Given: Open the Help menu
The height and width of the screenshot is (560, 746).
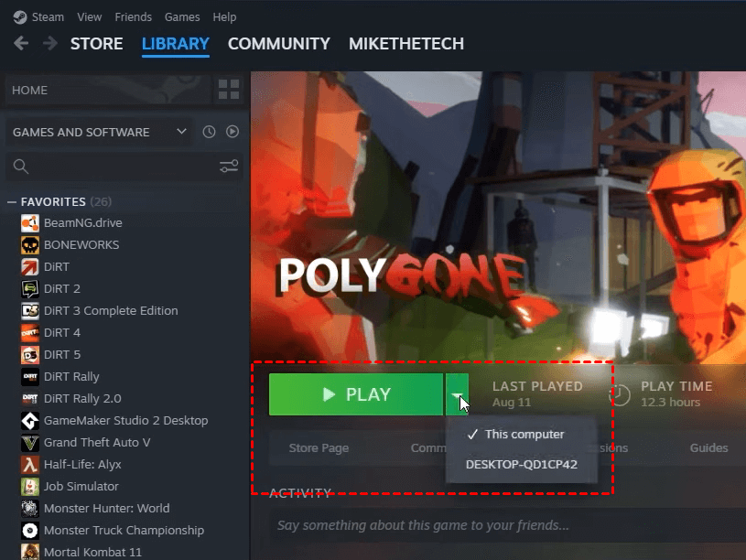Looking at the screenshot, I should 224,17.
